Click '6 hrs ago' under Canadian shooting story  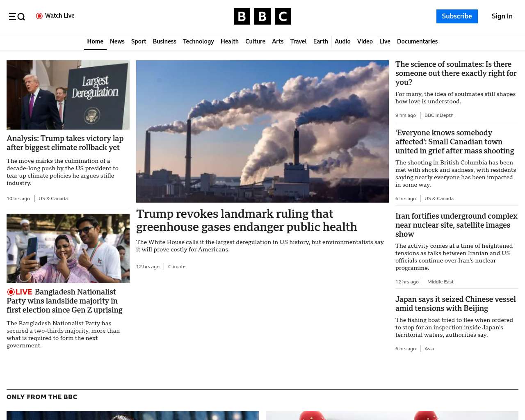click(x=406, y=199)
